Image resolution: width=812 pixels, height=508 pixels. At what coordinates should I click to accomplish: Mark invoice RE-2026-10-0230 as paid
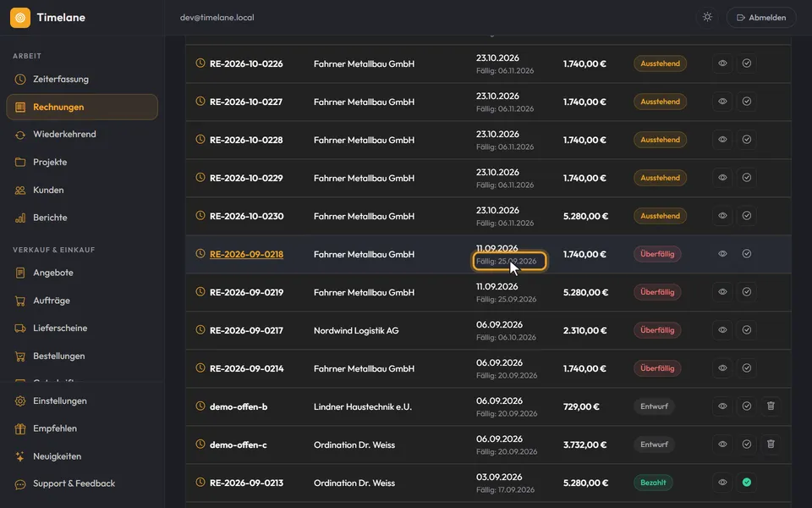tap(747, 216)
